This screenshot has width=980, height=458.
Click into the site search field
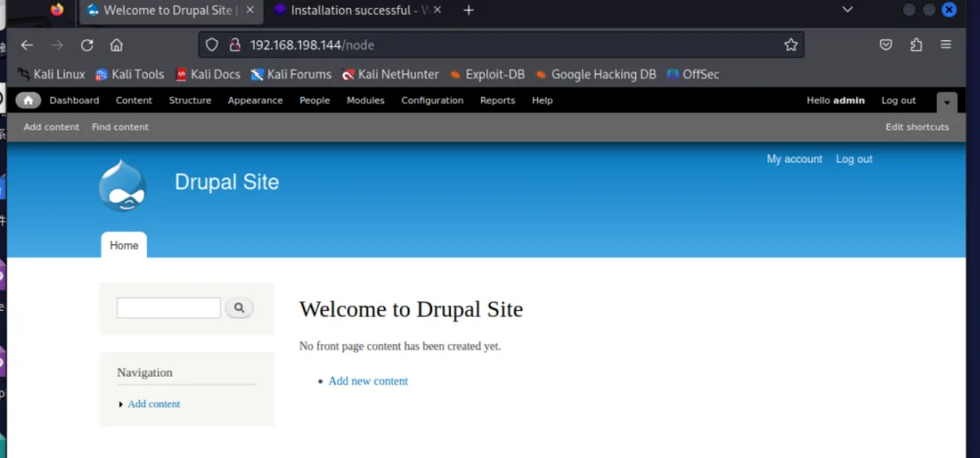point(169,308)
